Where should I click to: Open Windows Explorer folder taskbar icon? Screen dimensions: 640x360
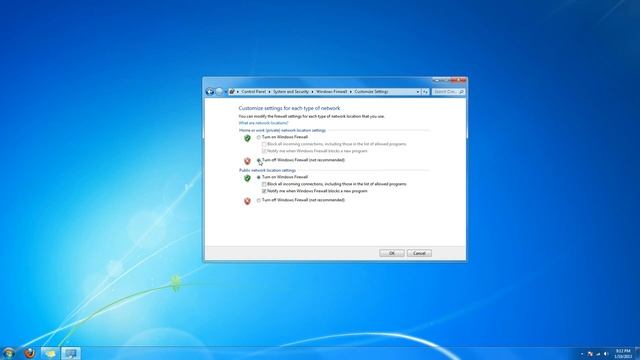point(50,353)
